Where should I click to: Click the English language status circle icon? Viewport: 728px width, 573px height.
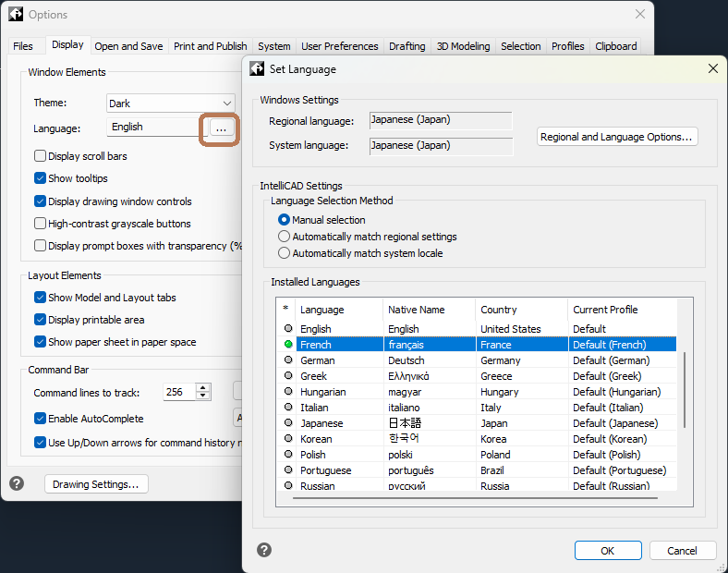click(288, 328)
